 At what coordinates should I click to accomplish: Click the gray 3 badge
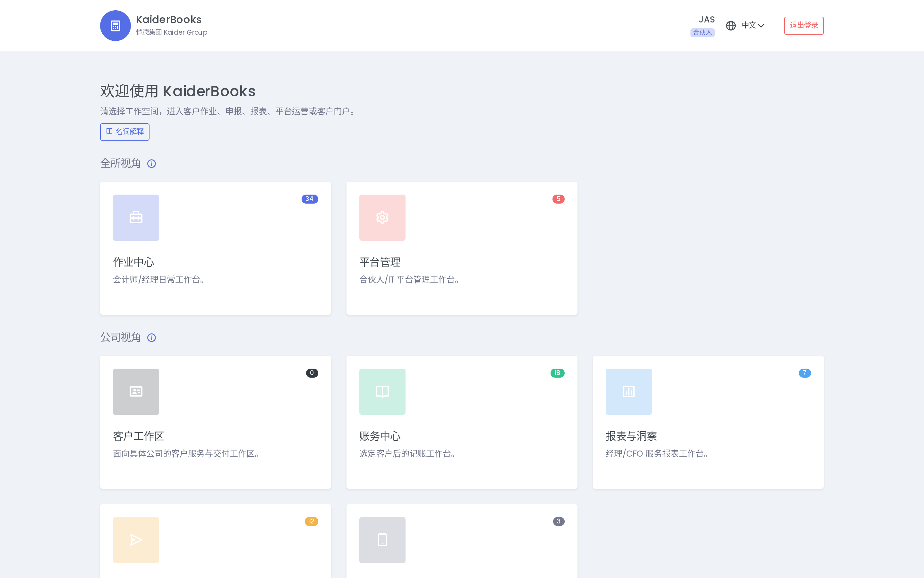559,521
